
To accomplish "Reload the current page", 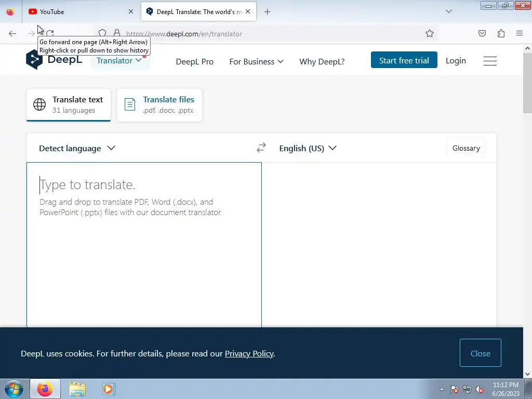I will coord(50,33).
